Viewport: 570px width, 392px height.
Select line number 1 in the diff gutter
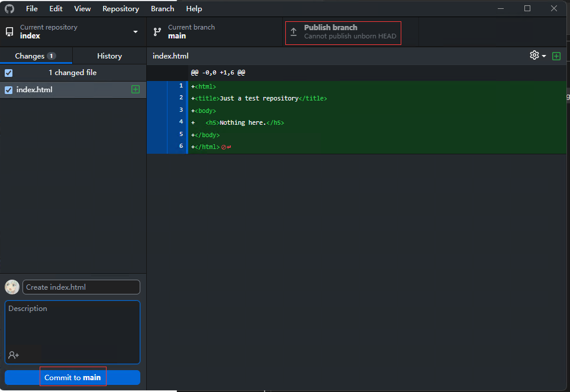[x=181, y=86]
